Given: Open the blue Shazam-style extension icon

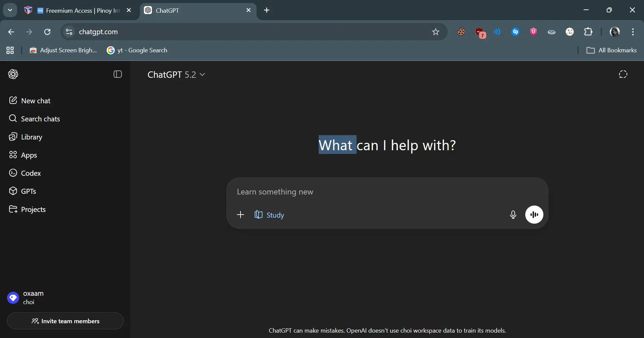Looking at the screenshot, I should (x=515, y=32).
